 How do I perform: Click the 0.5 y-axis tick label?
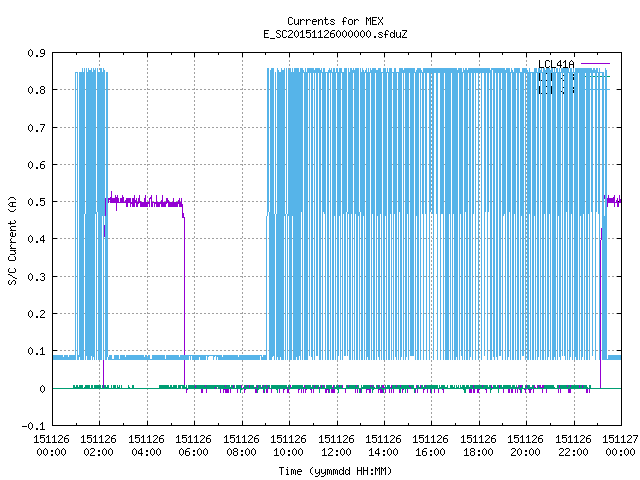tap(37, 202)
